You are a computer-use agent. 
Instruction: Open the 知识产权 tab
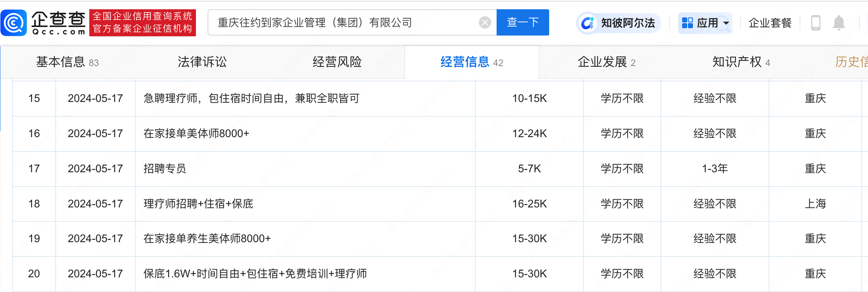coord(741,62)
